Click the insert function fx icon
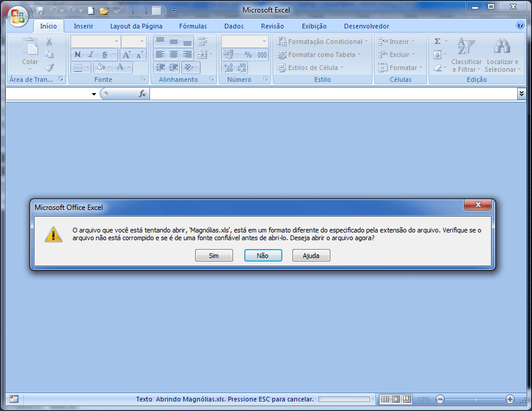The width and height of the screenshot is (532, 411). 142,94
